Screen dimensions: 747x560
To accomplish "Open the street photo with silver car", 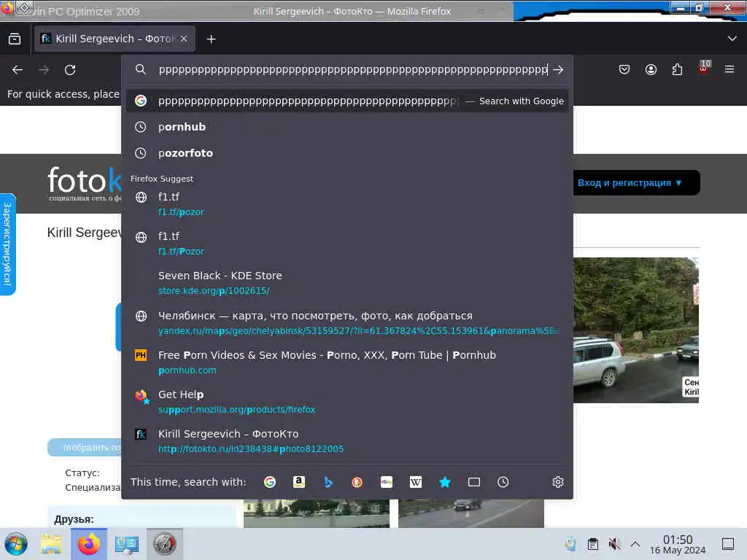I will pyautogui.click(x=635, y=330).
